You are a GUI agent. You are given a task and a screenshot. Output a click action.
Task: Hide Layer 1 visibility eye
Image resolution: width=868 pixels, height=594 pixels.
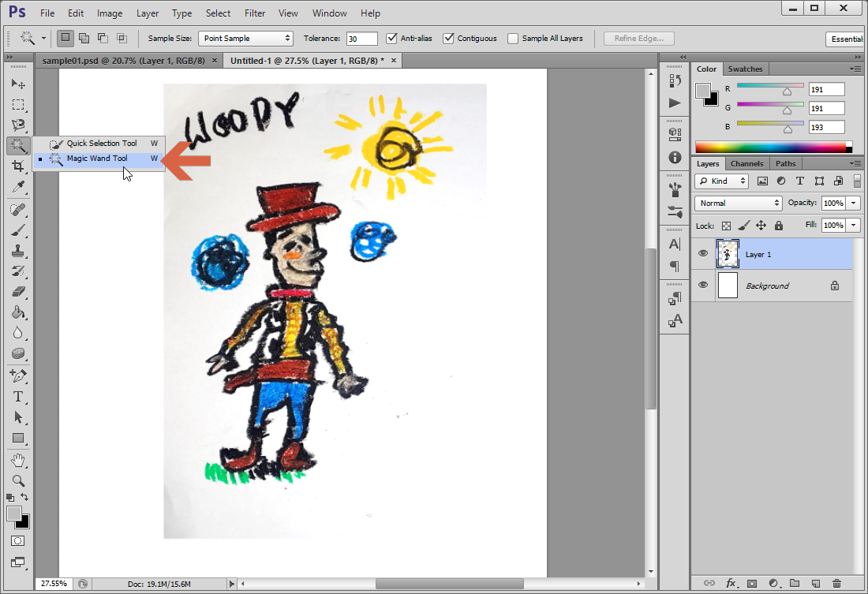click(703, 253)
